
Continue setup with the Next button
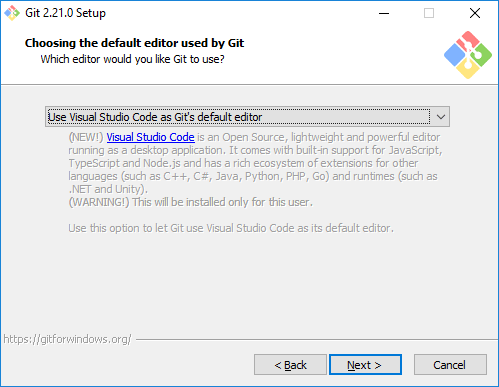coord(365,365)
